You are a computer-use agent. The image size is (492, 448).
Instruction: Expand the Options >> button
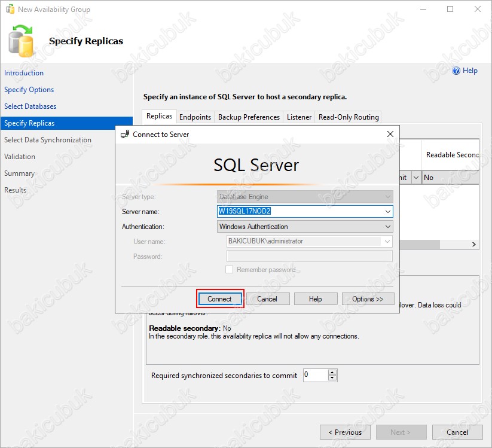pos(368,299)
